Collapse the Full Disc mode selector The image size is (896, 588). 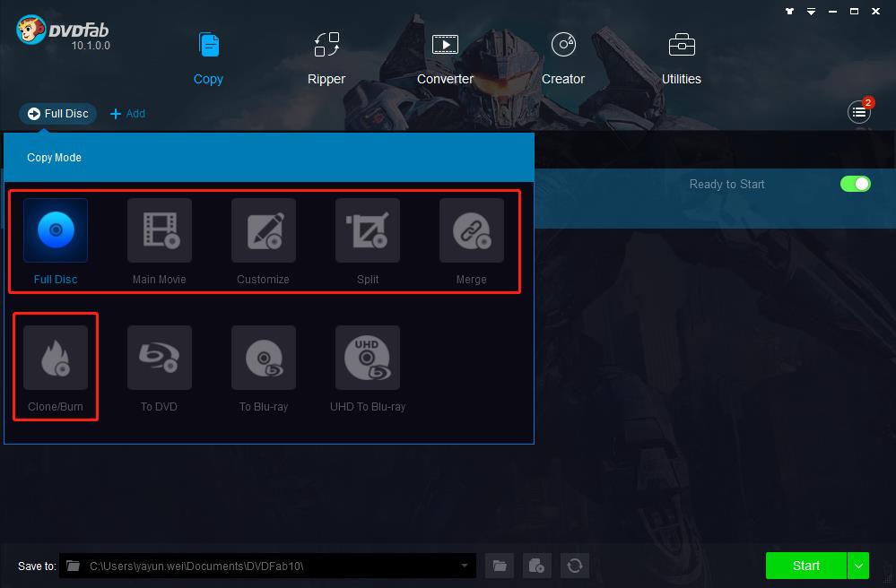click(58, 114)
